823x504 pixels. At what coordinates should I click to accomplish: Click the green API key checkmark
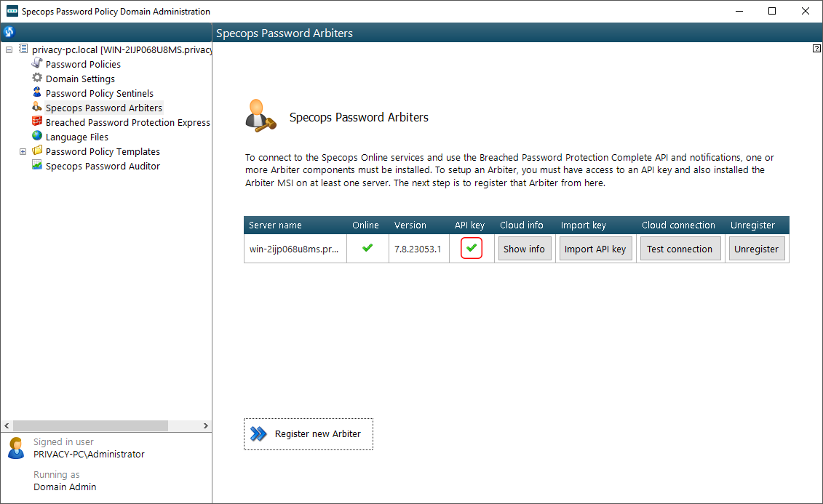pos(472,247)
